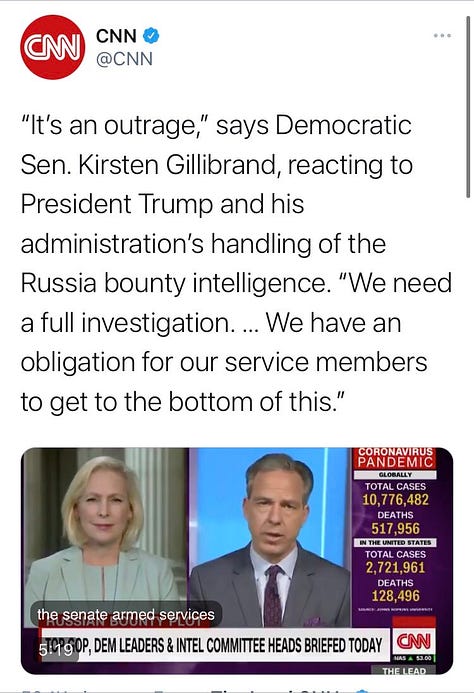Viewport: 474px width, 693px height.
Task: Click 'THE LEAD' show label in video
Action: [x=404, y=670]
